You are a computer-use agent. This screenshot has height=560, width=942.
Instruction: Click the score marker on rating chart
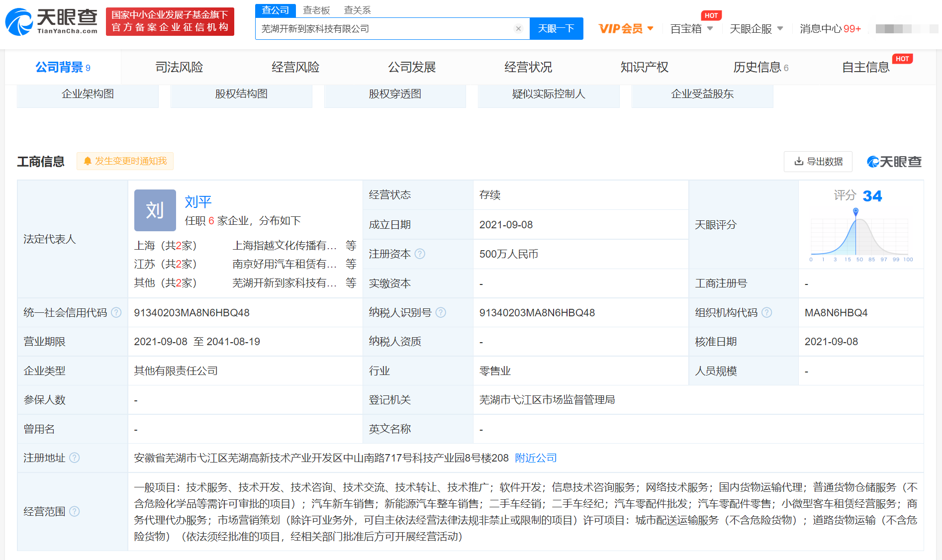click(855, 211)
